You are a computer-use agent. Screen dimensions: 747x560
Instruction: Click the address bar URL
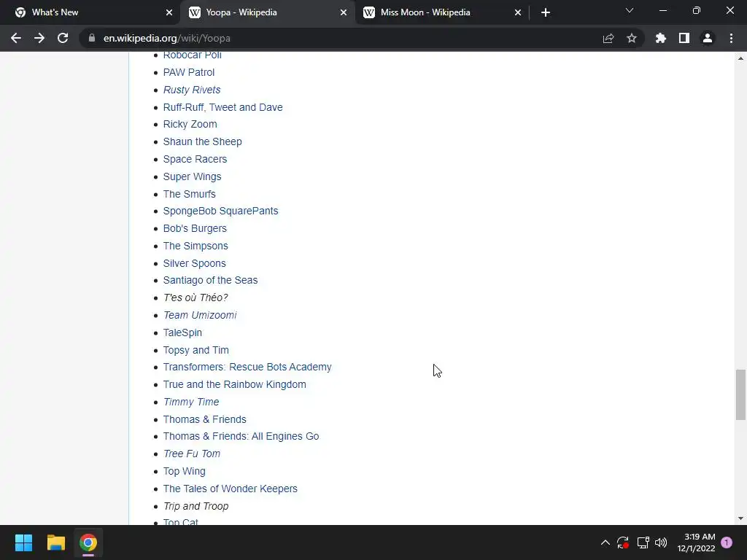[x=167, y=38]
